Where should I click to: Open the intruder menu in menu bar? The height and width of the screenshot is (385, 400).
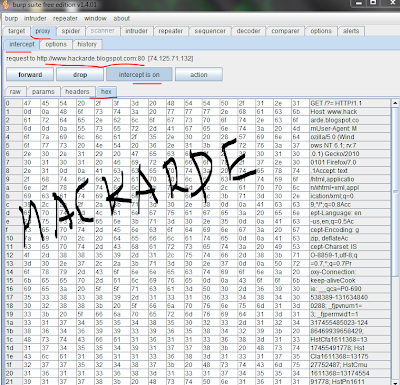coord(35,19)
